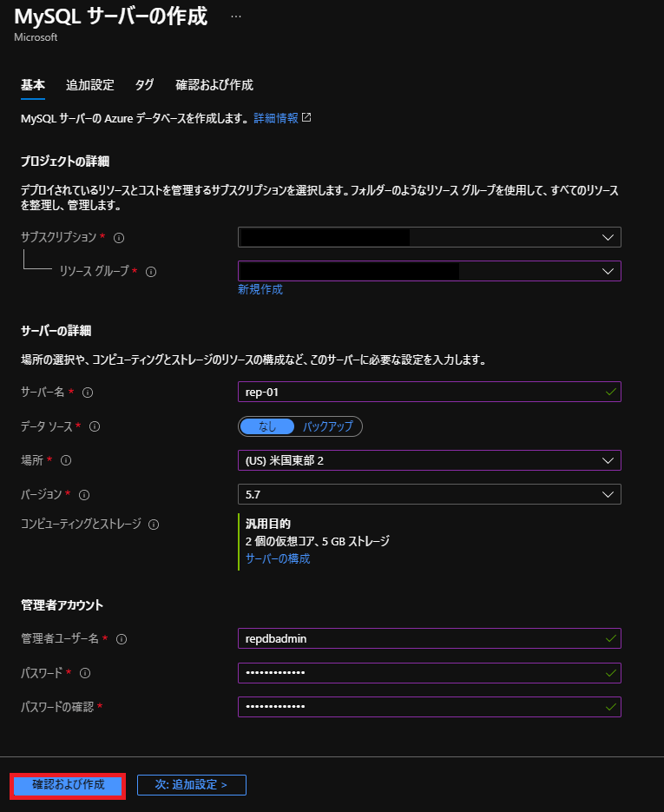Viewport: 664px width, 812px height.
Task: Open the リソース グループ dropdown
Action: click(430, 271)
